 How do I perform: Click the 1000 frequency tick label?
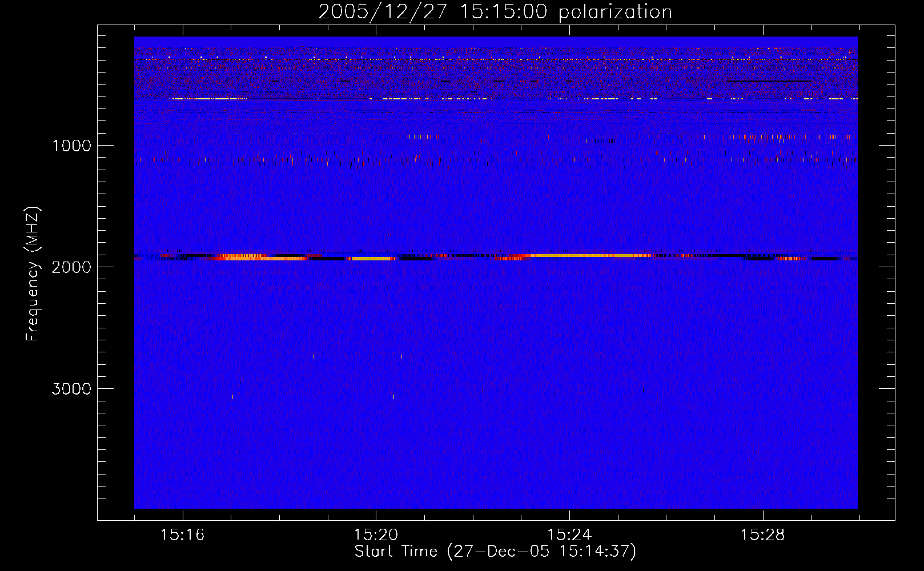click(71, 145)
